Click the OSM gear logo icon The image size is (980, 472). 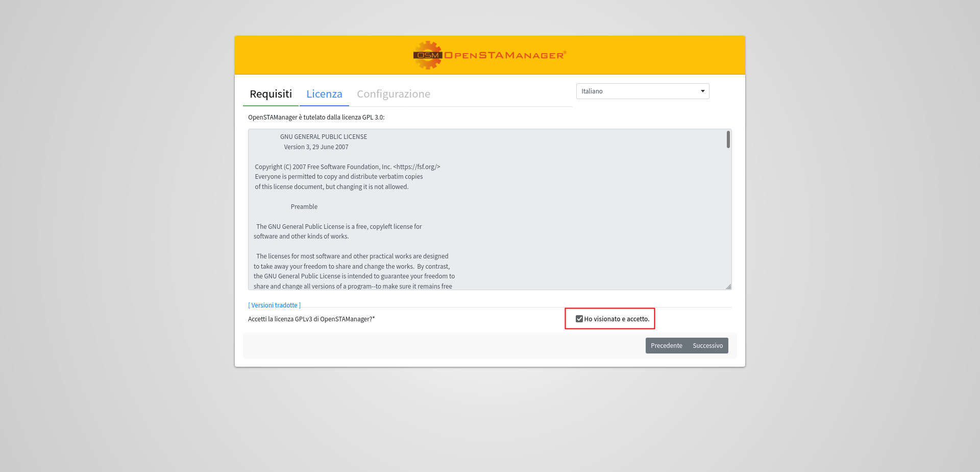tap(428, 55)
